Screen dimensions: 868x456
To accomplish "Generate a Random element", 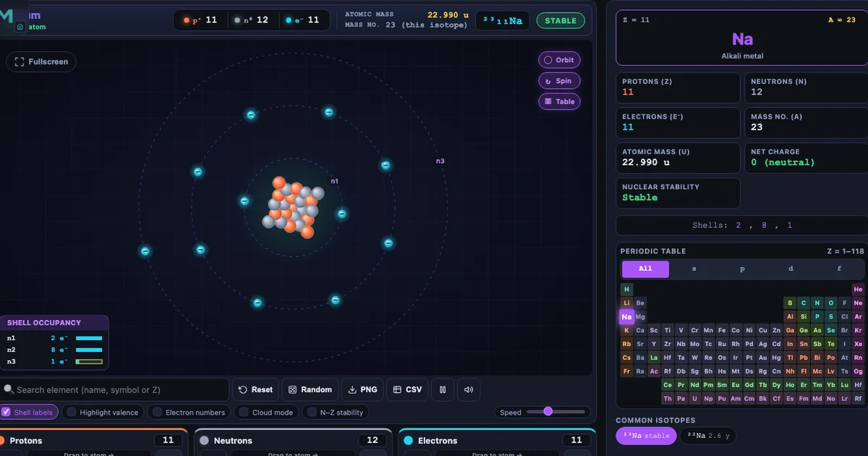I will [310, 389].
